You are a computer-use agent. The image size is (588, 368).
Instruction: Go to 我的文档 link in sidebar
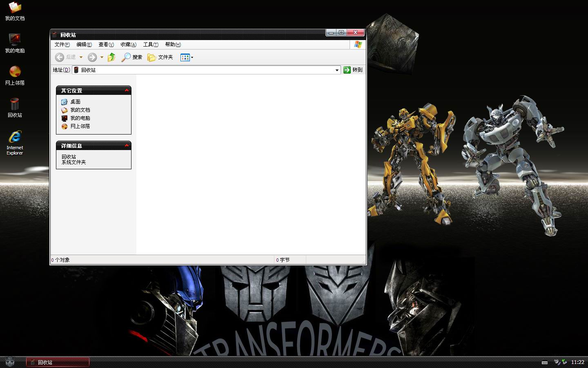(76, 110)
